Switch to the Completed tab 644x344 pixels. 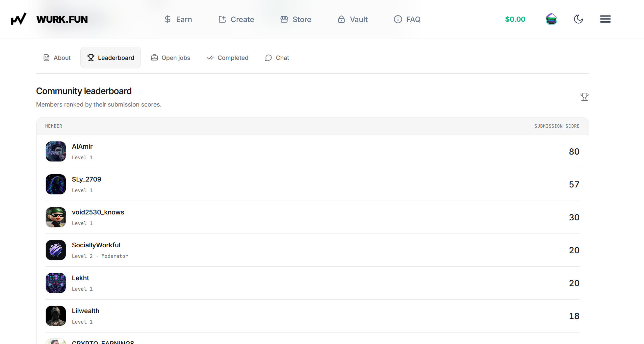[x=227, y=58]
